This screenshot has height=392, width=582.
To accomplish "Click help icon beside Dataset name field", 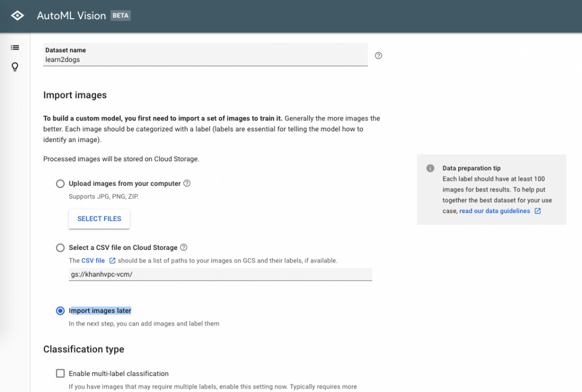I will tap(379, 56).
